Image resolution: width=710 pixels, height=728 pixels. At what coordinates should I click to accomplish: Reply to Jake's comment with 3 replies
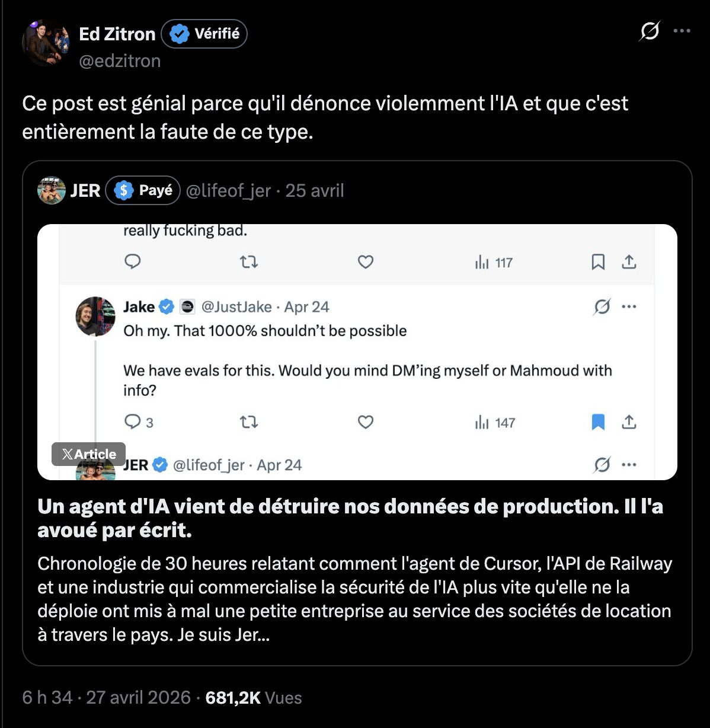(x=133, y=422)
